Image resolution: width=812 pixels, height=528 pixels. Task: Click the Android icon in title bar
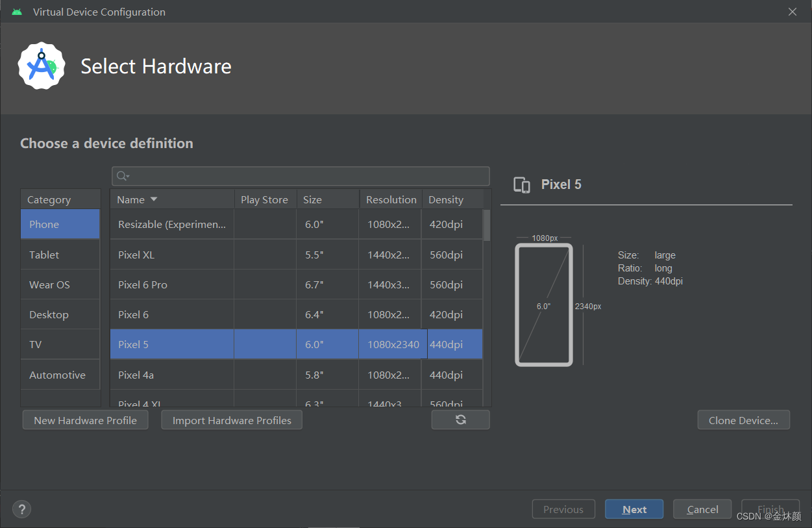pyautogui.click(x=17, y=12)
